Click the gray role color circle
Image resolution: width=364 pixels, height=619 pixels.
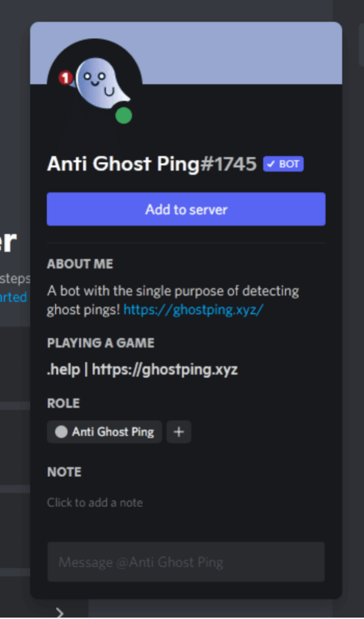tap(61, 432)
